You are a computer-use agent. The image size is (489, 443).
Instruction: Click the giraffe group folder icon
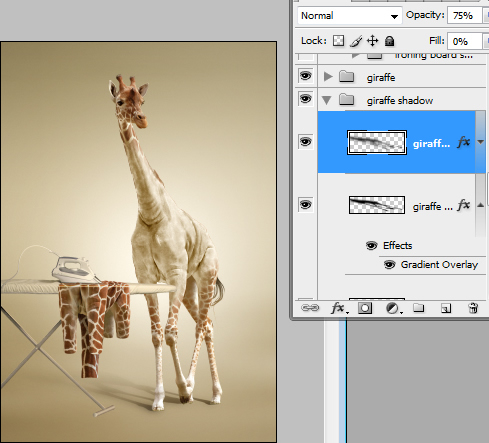coord(346,77)
